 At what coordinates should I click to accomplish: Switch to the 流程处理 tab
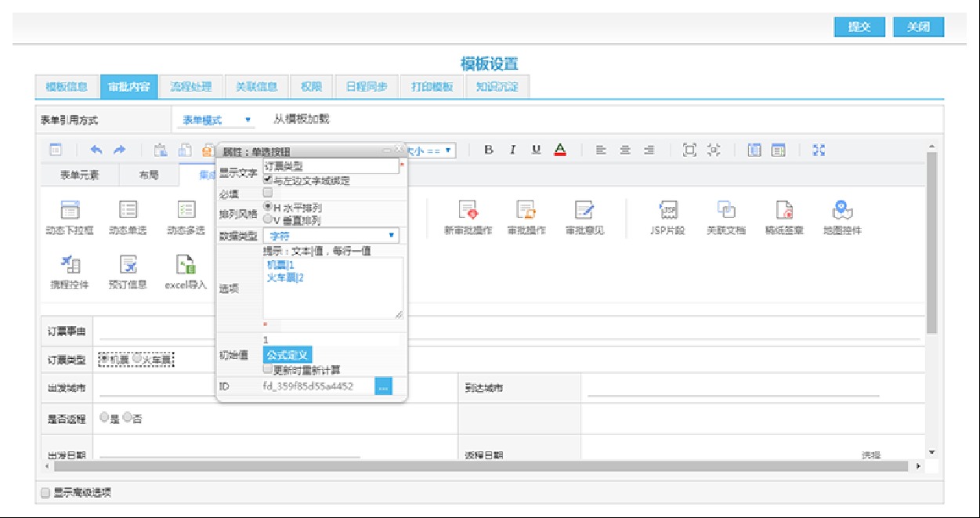point(191,87)
